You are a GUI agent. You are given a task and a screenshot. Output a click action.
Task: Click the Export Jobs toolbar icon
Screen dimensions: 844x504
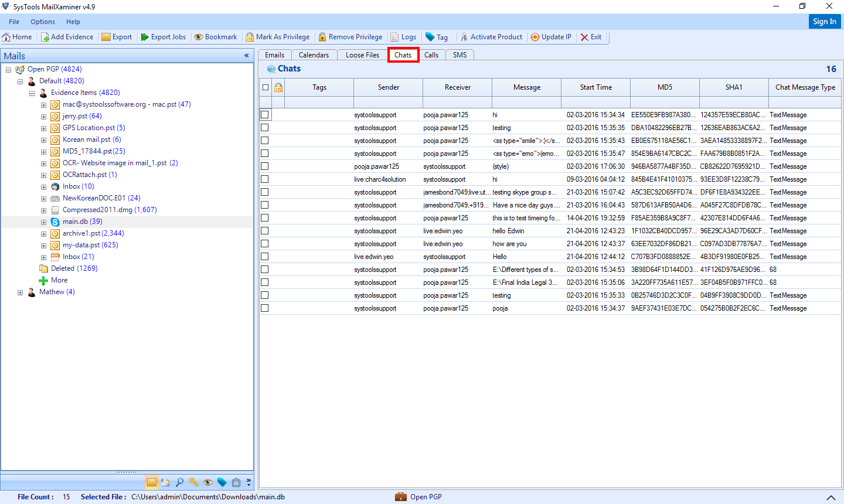(x=163, y=36)
